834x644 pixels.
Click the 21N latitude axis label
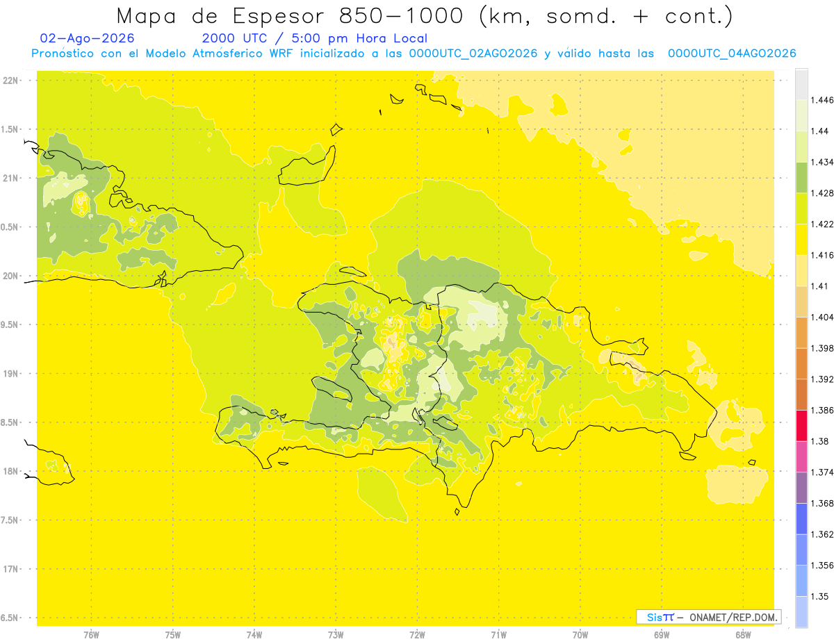pos(10,179)
